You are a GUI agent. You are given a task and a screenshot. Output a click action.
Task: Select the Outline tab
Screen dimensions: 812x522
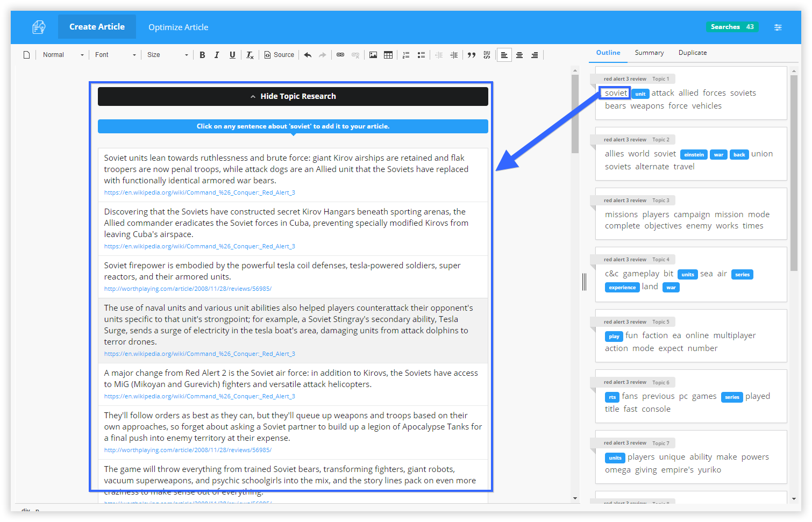(608, 53)
